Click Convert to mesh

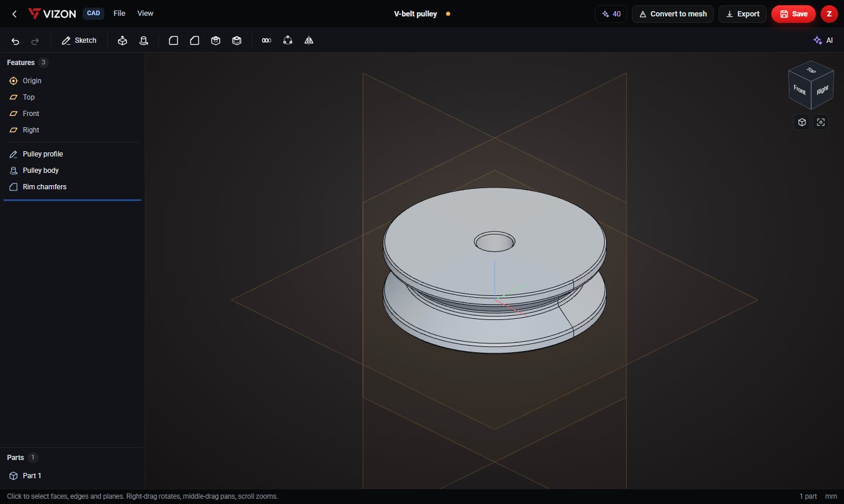[x=673, y=14]
